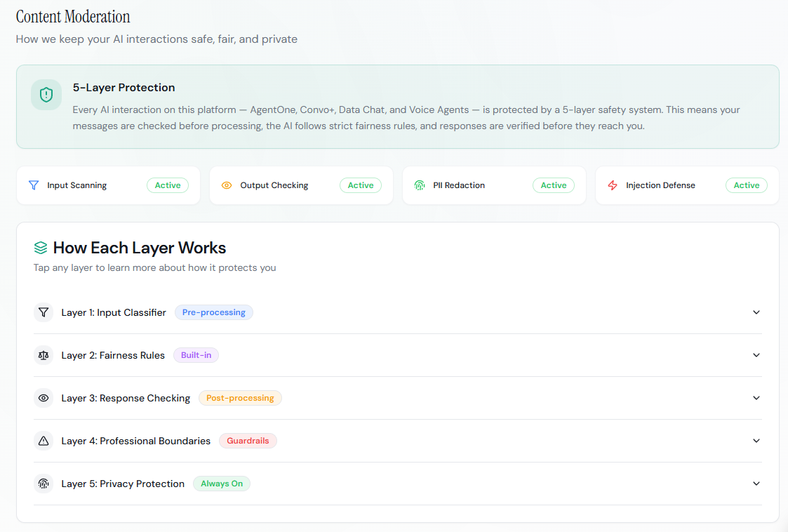This screenshot has height=532, width=788.
Task: Click the Active status badge on Output Checking
Action: [361, 185]
